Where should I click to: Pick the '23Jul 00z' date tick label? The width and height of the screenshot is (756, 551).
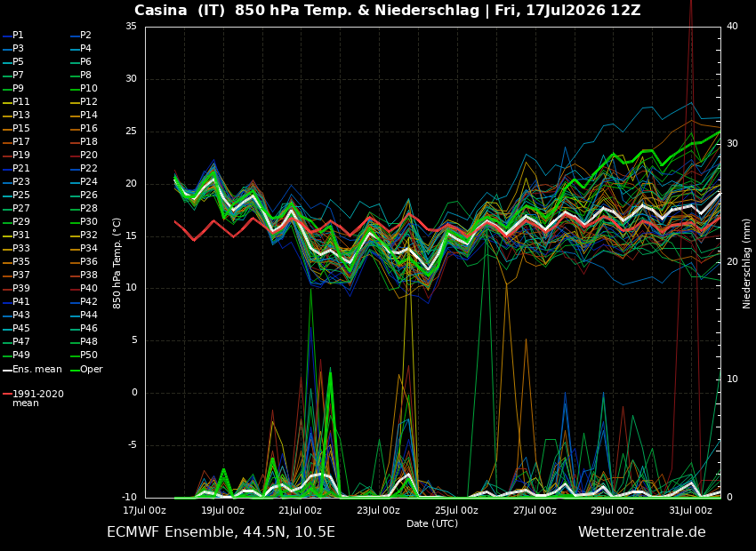(379, 510)
